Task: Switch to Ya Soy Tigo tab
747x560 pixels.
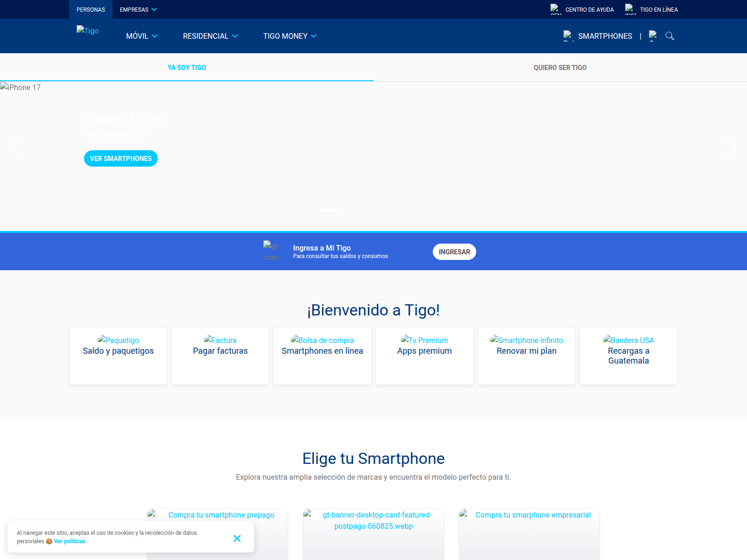Action: (187, 68)
